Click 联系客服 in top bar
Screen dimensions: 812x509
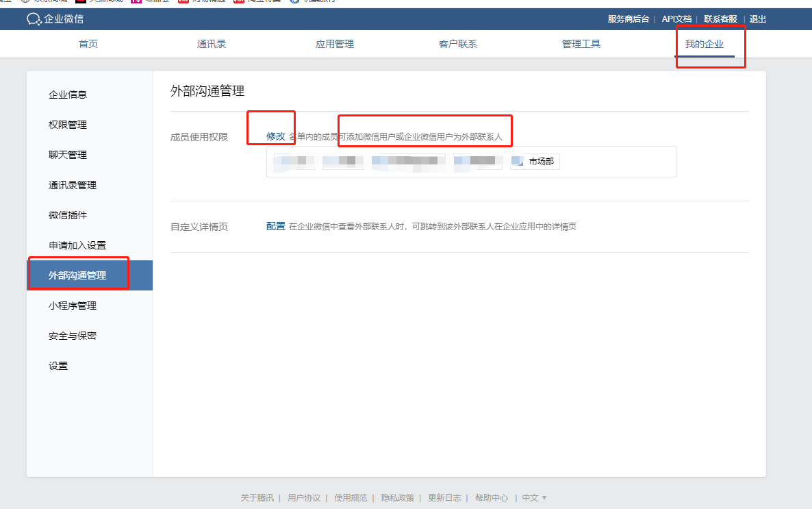click(720, 19)
